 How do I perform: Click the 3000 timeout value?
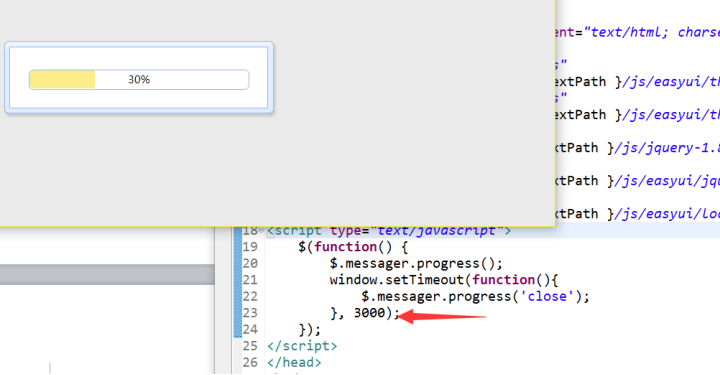tap(369, 313)
